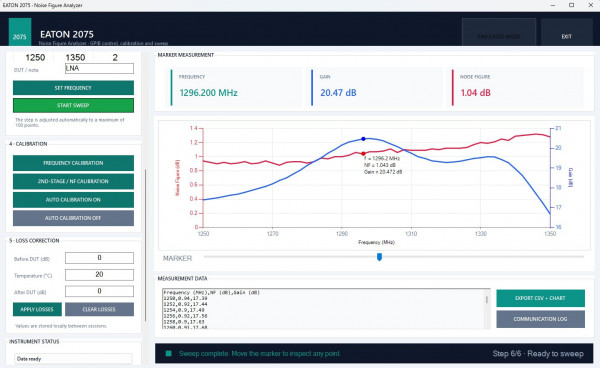
Task: Disable via AUTO CALIBRATION OFF
Action: pyautogui.click(x=73, y=218)
